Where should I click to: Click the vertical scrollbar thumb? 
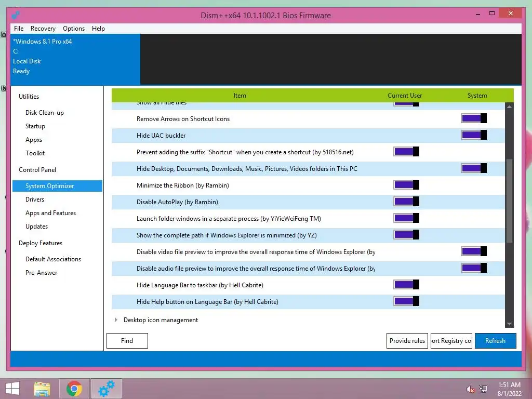point(509,201)
